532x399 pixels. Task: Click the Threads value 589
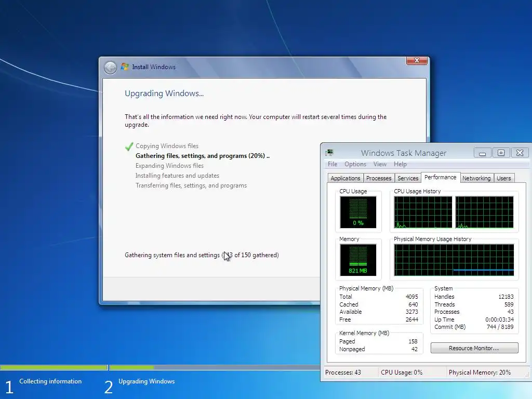coord(509,304)
